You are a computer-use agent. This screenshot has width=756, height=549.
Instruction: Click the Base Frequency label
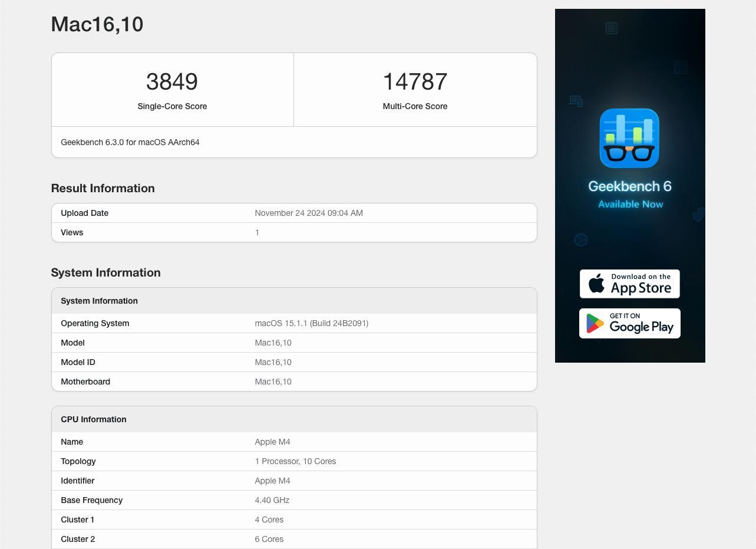pyautogui.click(x=91, y=500)
